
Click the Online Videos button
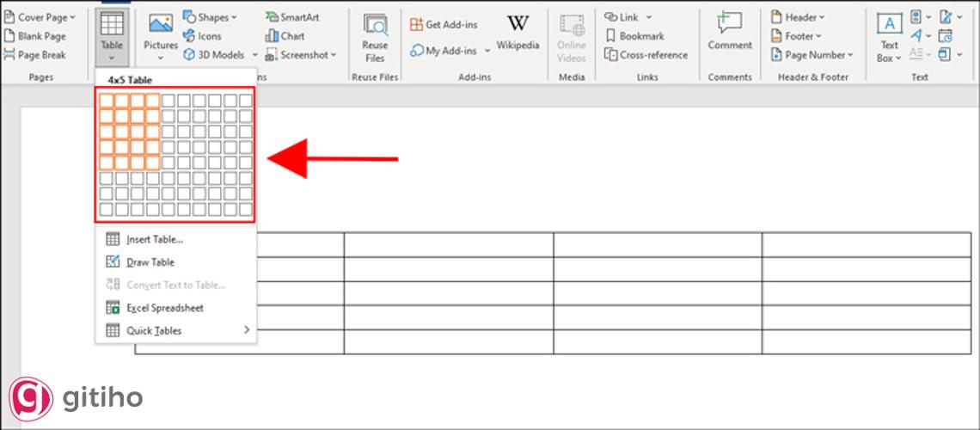coord(572,38)
